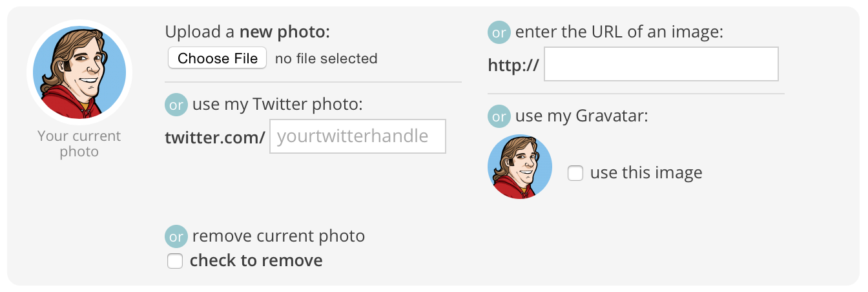Enable the "use this image" checkbox
The height and width of the screenshot is (292, 868).
pos(575,173)
